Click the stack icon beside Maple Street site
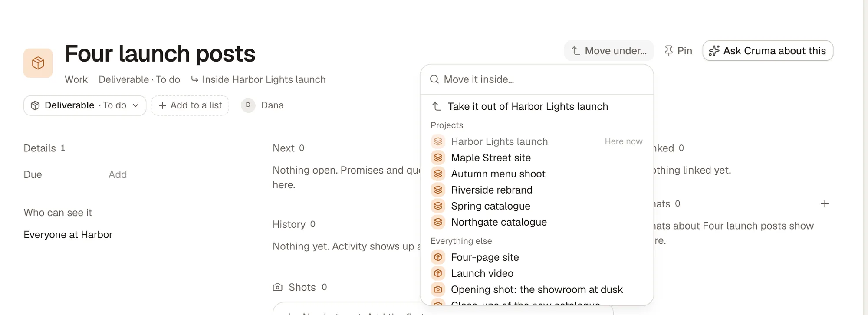This screenshot has width=868, height=315. tap(438, 157)
